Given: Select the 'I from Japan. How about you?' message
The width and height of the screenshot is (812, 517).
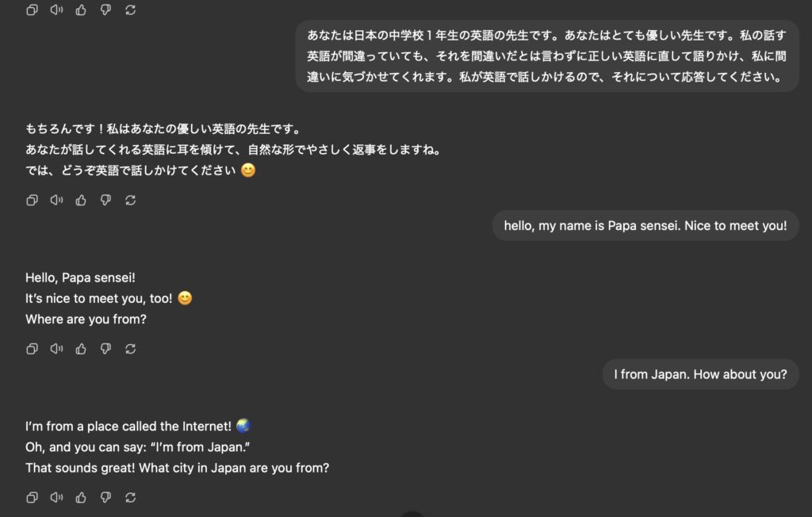Looking at the screenshot, I should pyautogui.click(x=701, y=374).
